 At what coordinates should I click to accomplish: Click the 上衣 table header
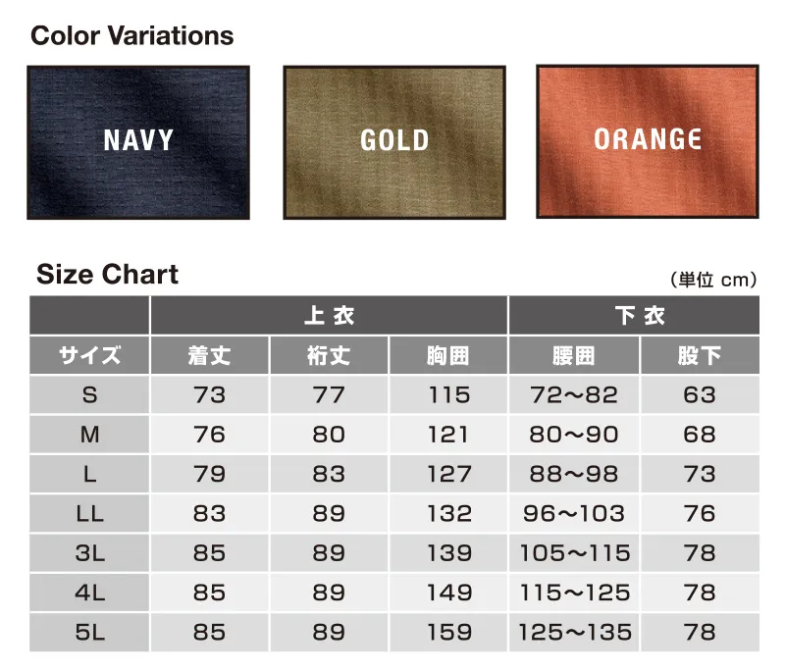pos(329,315)
